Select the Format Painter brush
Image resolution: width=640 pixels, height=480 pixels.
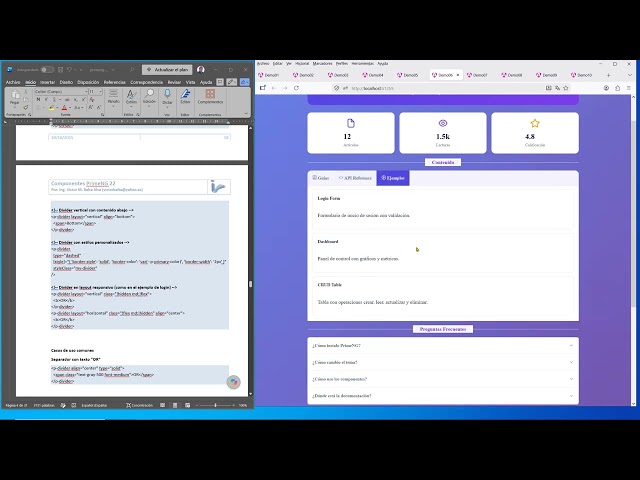tap(26, 107)
